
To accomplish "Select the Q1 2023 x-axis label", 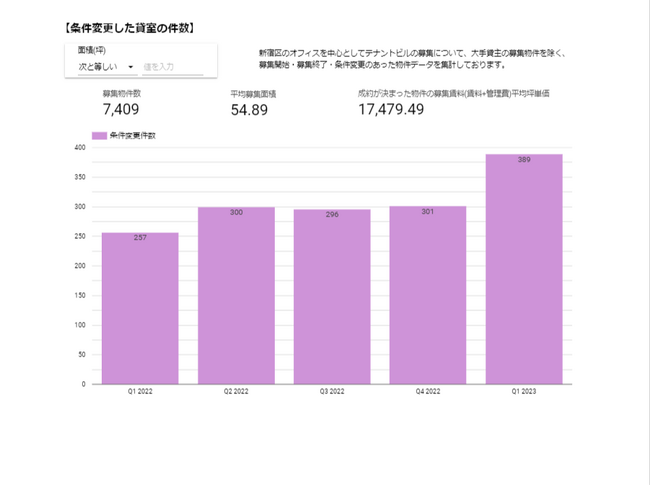I will (523, 394).
